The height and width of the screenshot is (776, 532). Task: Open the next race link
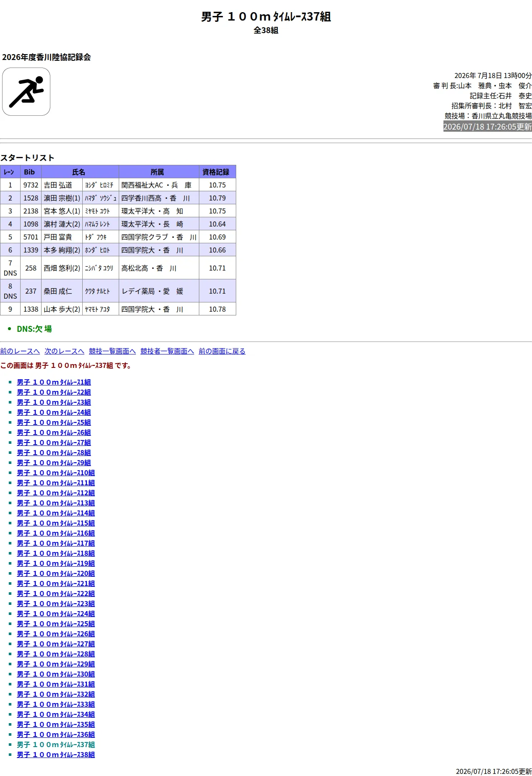[64, 351]
